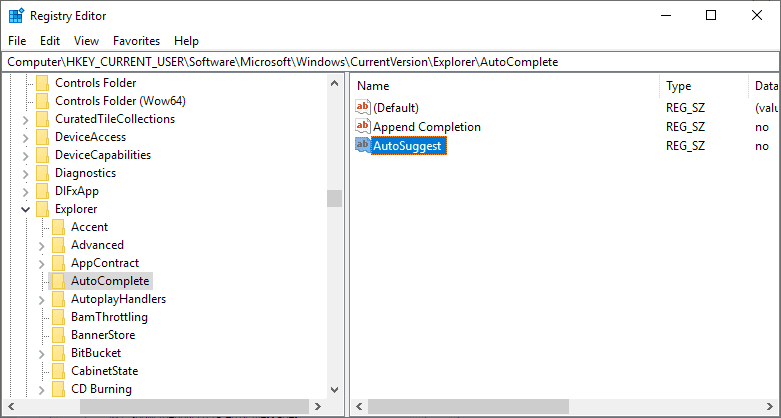781x418 pixels.
Task: Open the Edit menu
Action: pyautogui.click(x=50, y=41)
